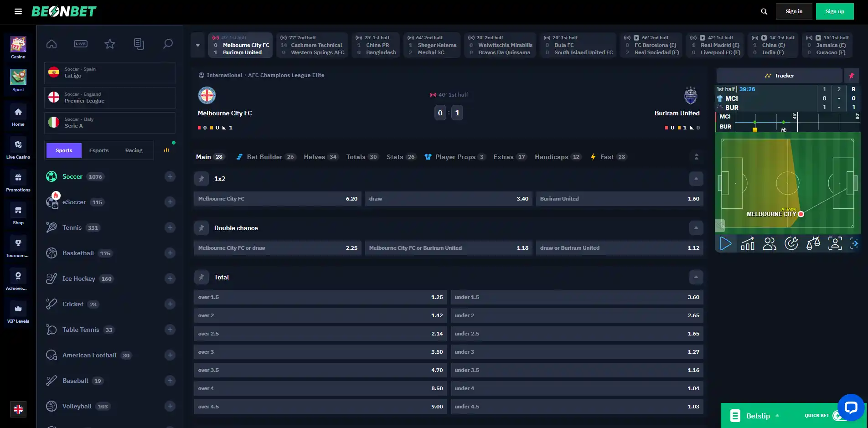Viewport: 868px width, 428px height.
Task: Open live matches dropdown arrow
Action: click(x=198, y=45)
